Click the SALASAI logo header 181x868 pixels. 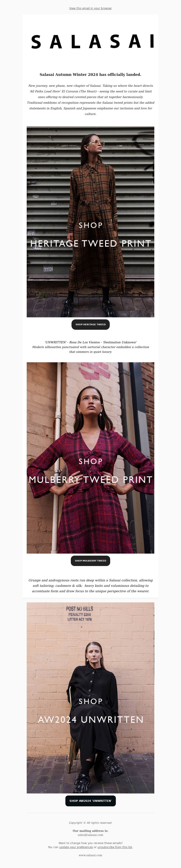pyautogui.click(x=93, y=41)
